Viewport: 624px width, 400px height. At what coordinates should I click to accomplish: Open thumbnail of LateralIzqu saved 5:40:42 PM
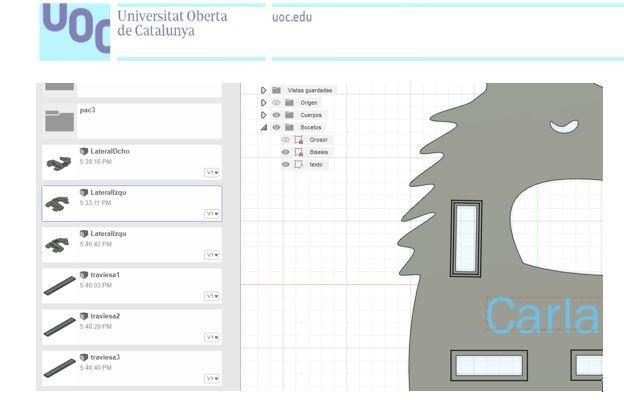[x=58, y=245]
